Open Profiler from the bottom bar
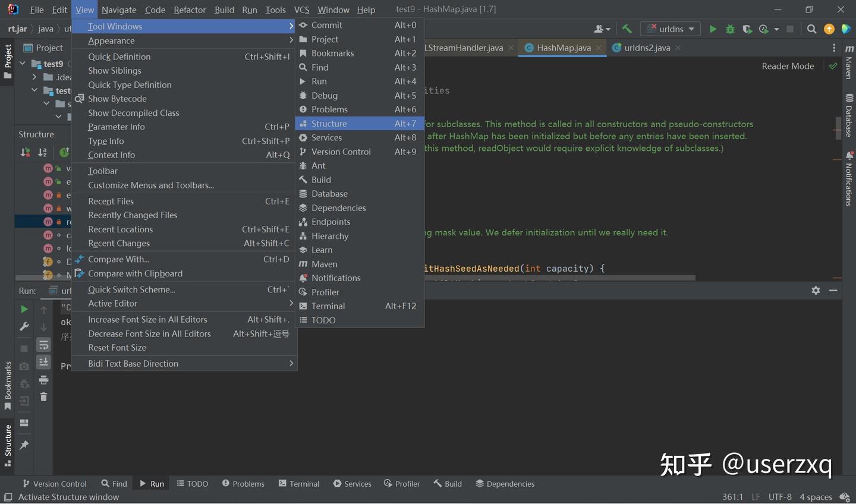 402,484
